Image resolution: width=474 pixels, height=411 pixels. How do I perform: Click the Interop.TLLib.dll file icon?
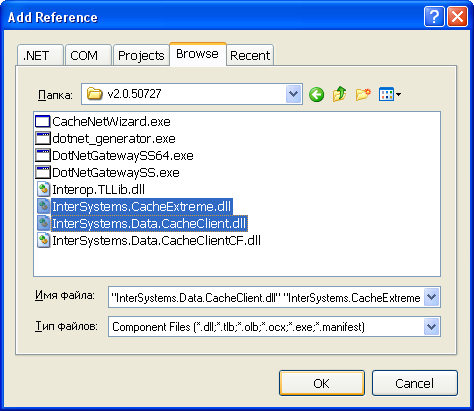[x=43, y=189]
